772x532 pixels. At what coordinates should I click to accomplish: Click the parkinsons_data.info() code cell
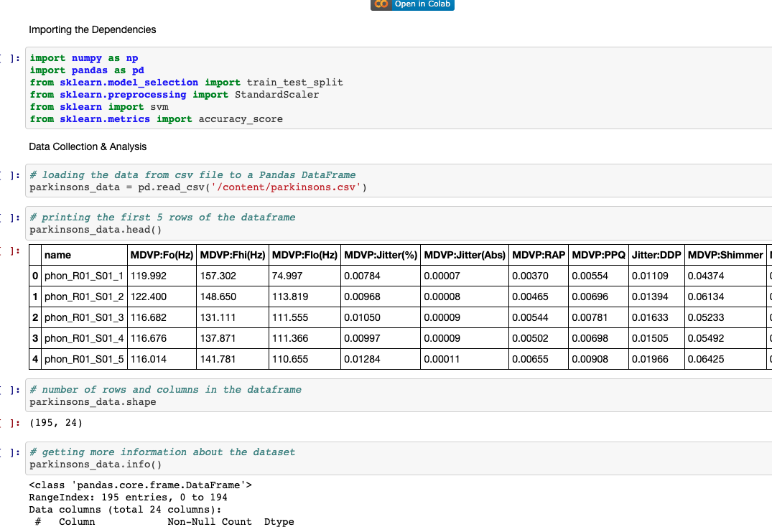399,458
